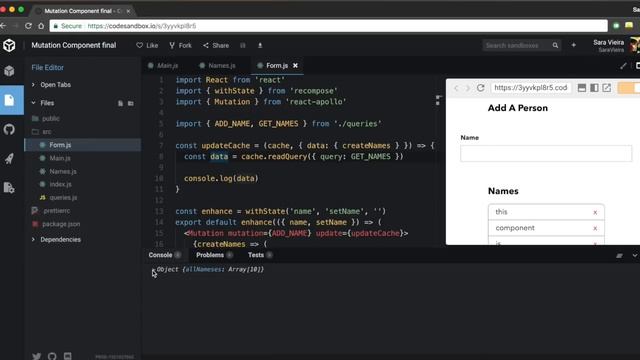Click the Name input field in preview
The height and width of the screenshot is (360, 640).
coord(546,153)
